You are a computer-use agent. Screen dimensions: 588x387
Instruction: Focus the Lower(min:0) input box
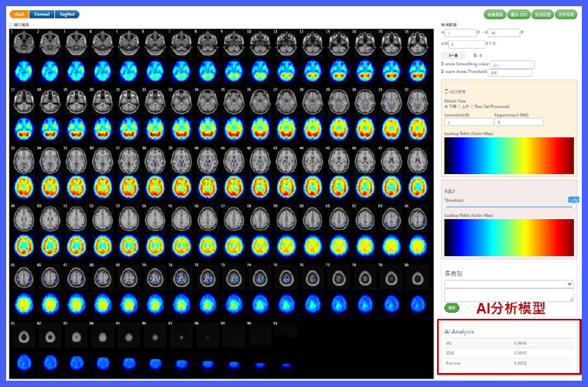pyautogui.click(x=469, y=122)
